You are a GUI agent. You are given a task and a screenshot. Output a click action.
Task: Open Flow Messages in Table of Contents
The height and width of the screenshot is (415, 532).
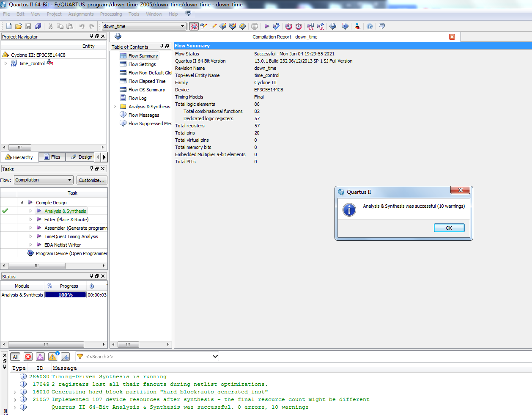tap(144, 115)
